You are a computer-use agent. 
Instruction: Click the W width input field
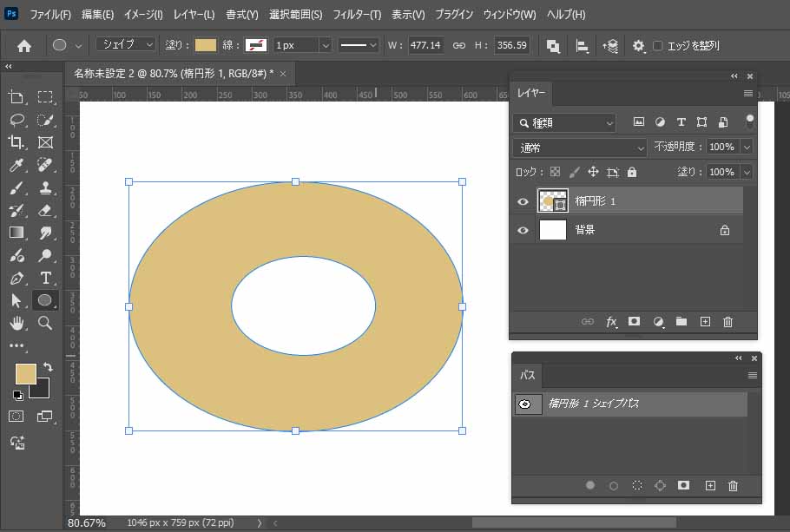[x=425, y=45]
